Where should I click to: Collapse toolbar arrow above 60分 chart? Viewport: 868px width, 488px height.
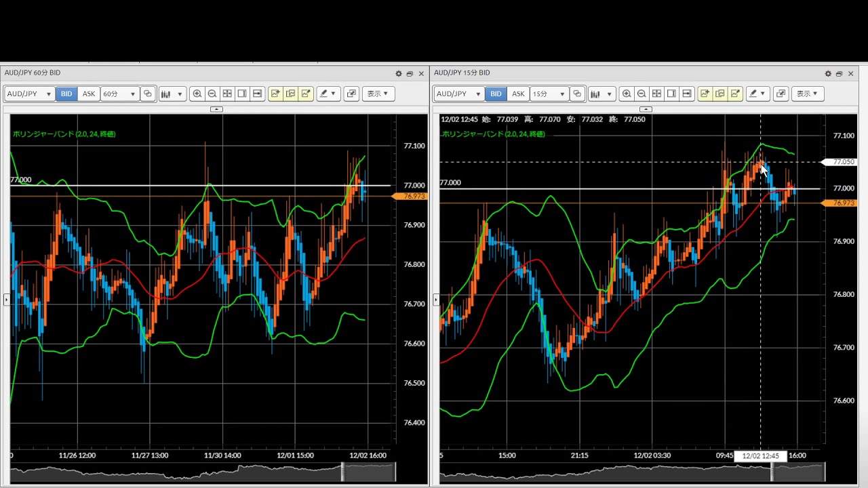tap(216, 109)
